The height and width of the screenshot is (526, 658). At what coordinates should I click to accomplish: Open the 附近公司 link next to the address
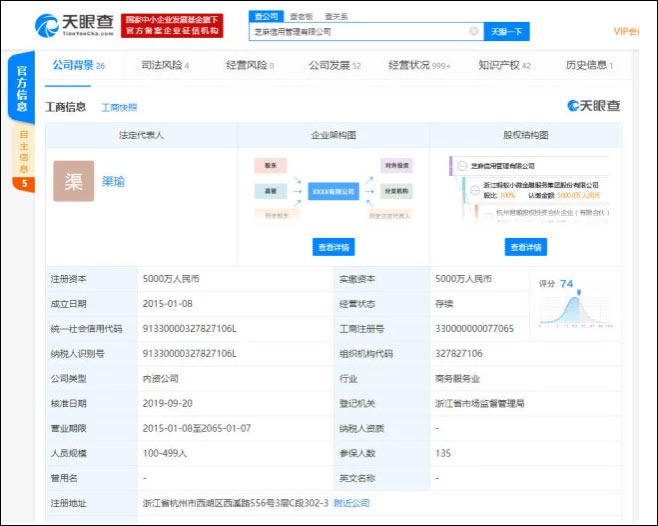click(x=352, y=502)
